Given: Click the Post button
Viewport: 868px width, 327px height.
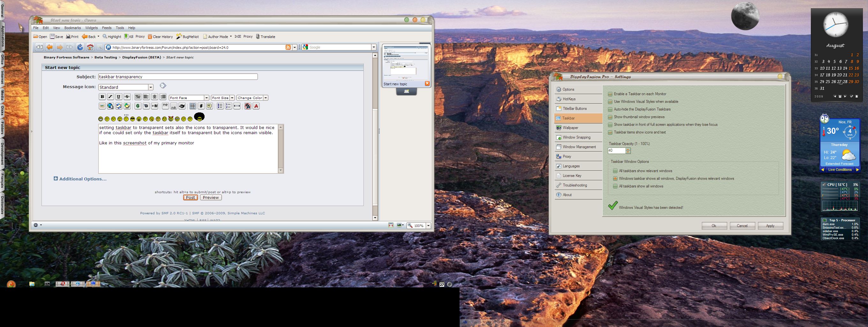Looking at the screenshot, I should pyautogui.click(x=191, y=198).
